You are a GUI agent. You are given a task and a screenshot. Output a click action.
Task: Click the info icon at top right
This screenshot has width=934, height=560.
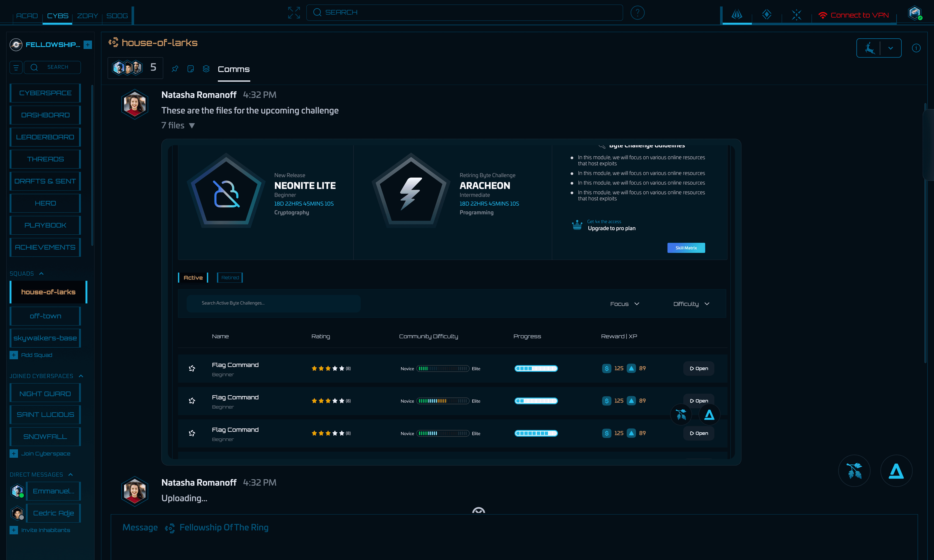tap(916, 48)
